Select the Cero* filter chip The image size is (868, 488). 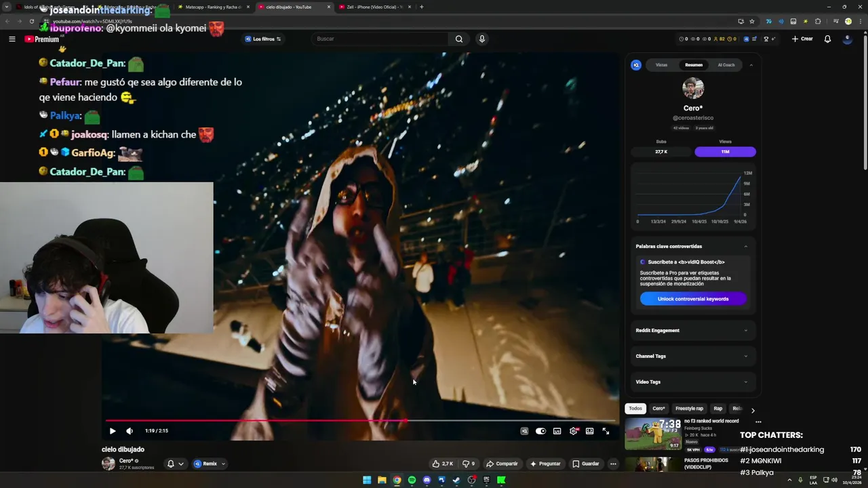[x=658, y=409]
